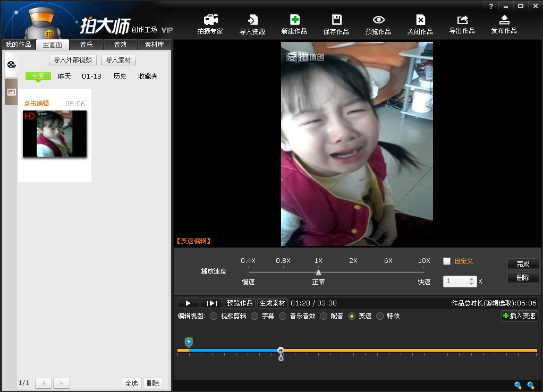Increase custom speed with stepper up arrow

coord(471,278)
